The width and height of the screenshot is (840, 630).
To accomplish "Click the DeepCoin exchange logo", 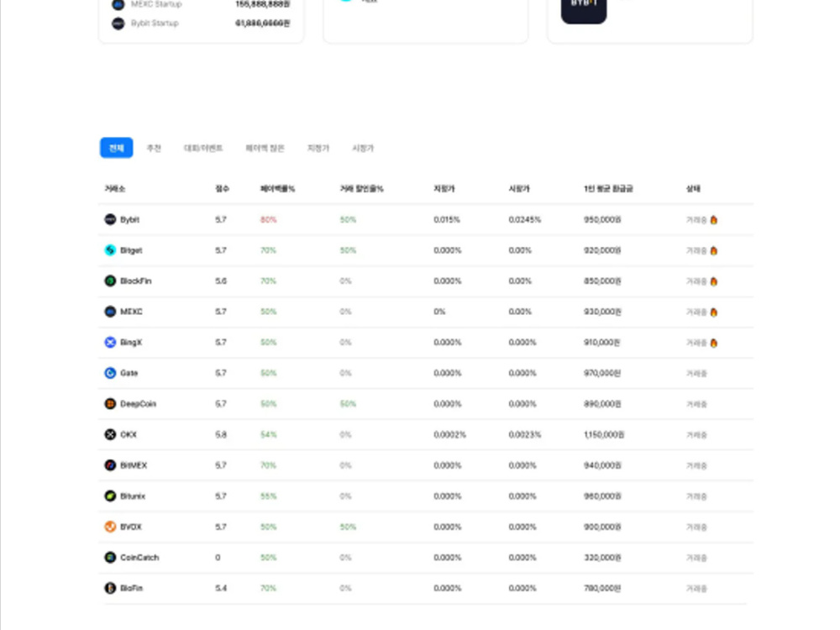I will [110, 404].
